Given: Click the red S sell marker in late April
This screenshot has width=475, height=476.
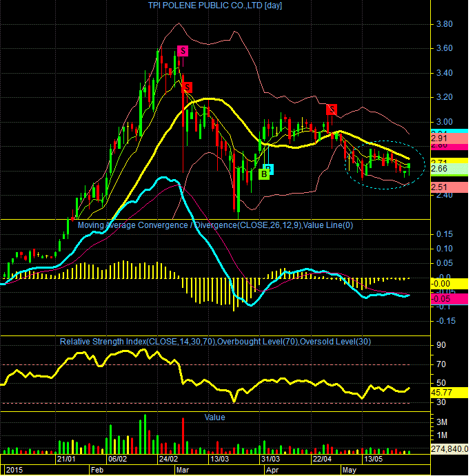Looking at the screenshot, I should click(x=332, y=110).
